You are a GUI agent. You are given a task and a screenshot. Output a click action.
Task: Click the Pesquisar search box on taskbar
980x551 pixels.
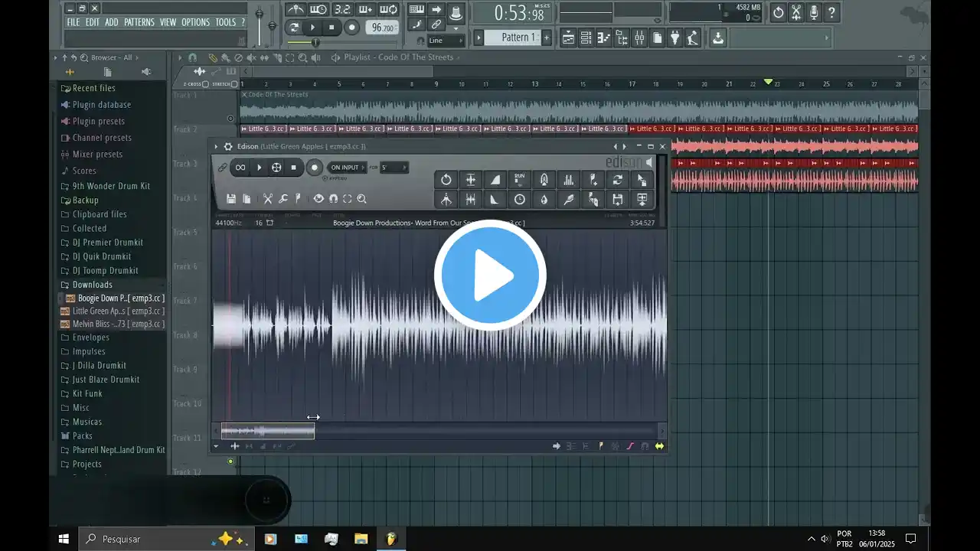145,539
